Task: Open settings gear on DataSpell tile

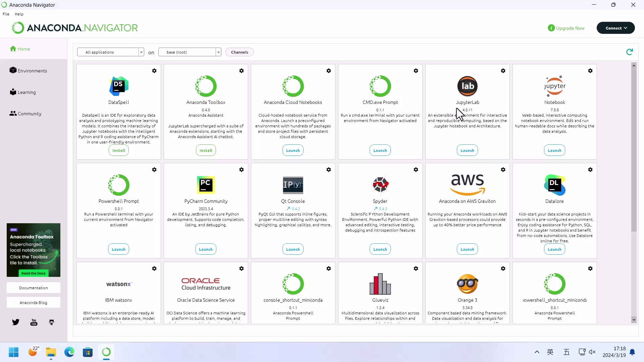Action: (x=154, y=71)
